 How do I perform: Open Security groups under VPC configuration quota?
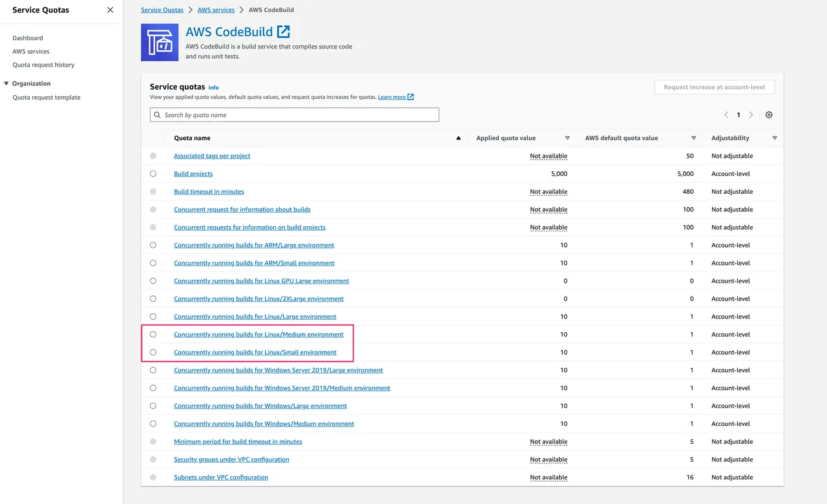[x=231, y=460]
